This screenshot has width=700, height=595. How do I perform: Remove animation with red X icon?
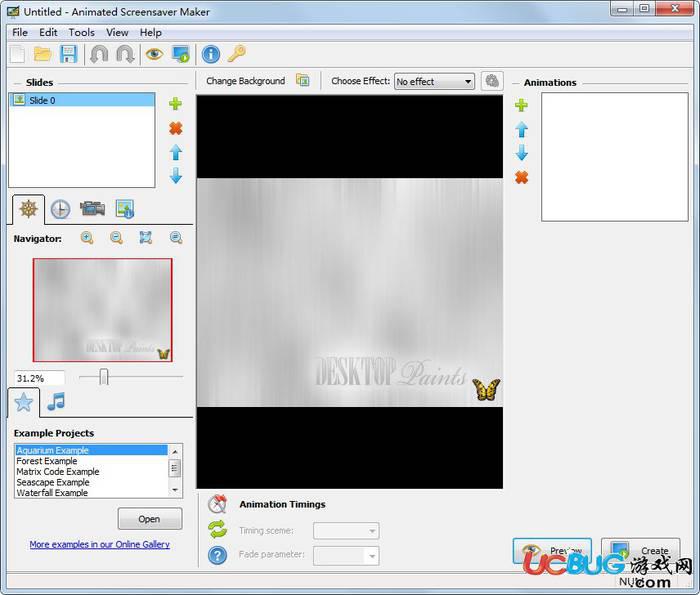click(521, 177)
